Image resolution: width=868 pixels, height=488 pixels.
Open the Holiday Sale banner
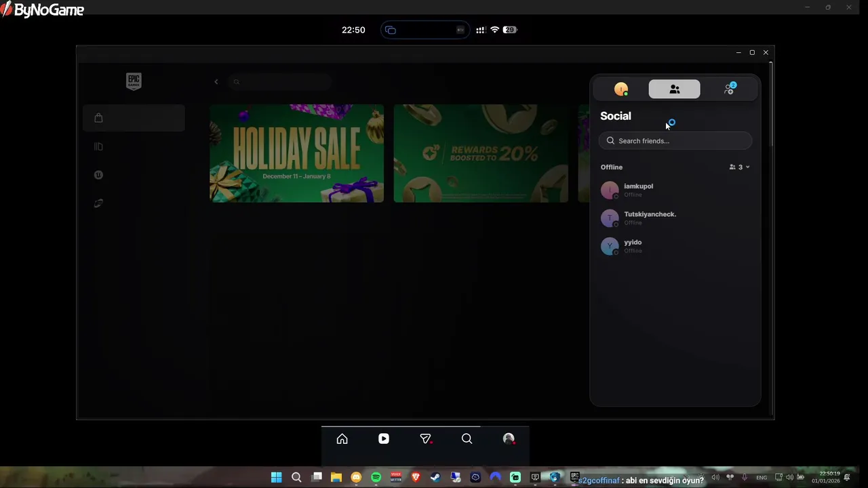[296, 153]
